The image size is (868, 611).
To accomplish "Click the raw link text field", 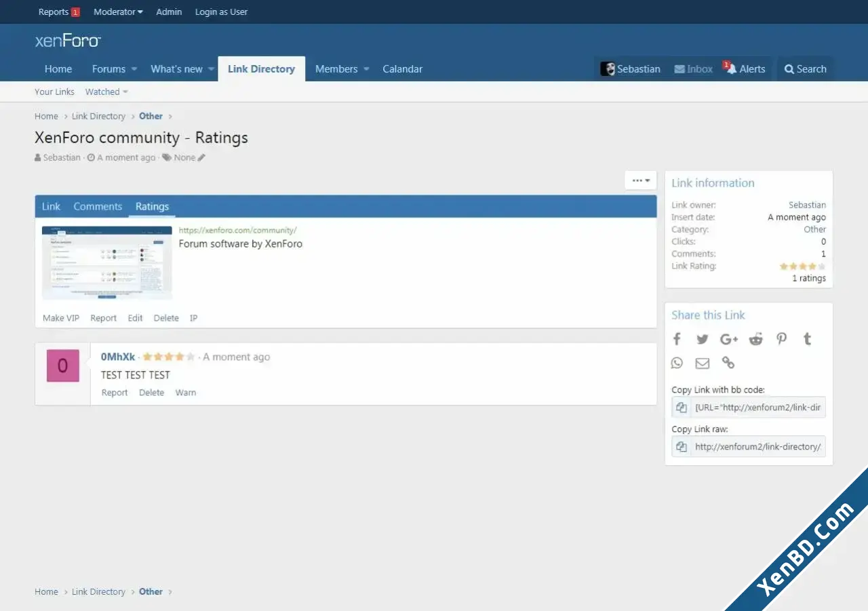I will (758, 447).
